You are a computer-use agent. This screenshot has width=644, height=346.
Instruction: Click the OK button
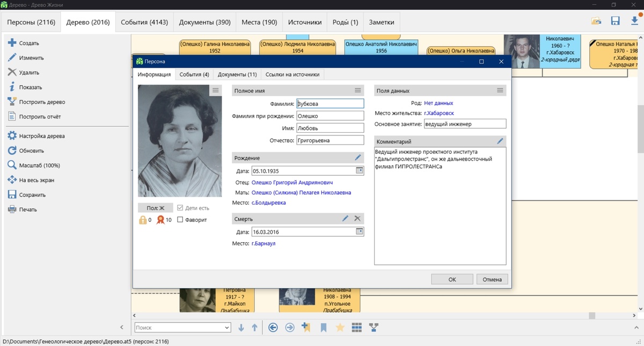[x=452, y=279]
